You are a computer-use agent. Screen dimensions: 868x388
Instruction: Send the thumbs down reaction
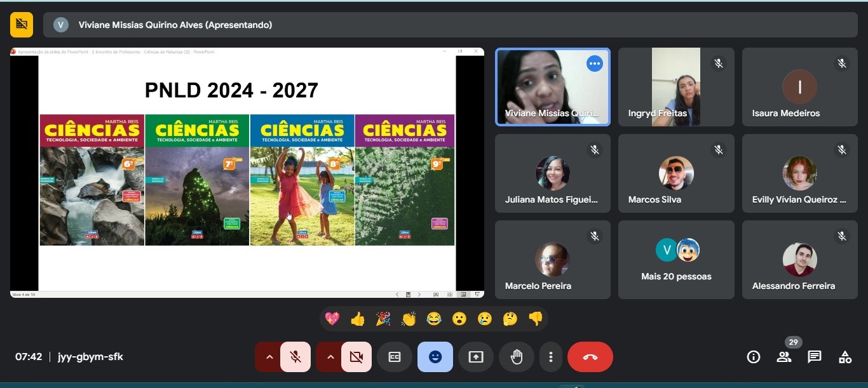pos(536,319)
